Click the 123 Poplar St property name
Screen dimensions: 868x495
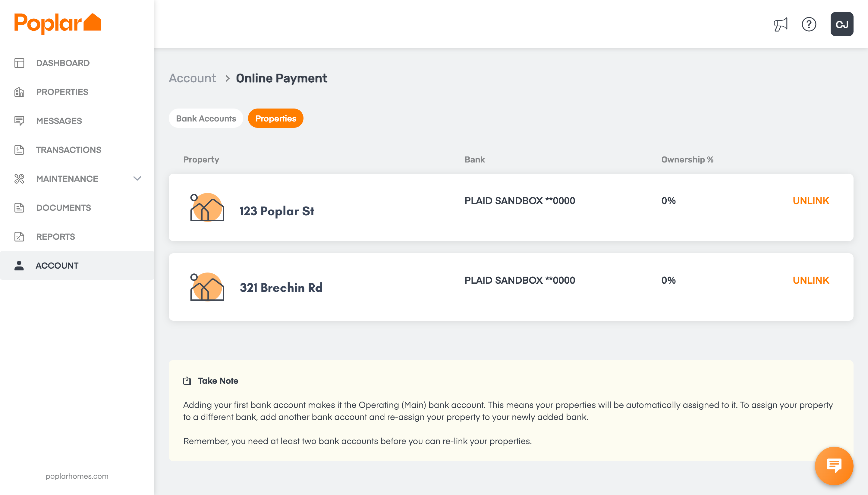point(277,211)
